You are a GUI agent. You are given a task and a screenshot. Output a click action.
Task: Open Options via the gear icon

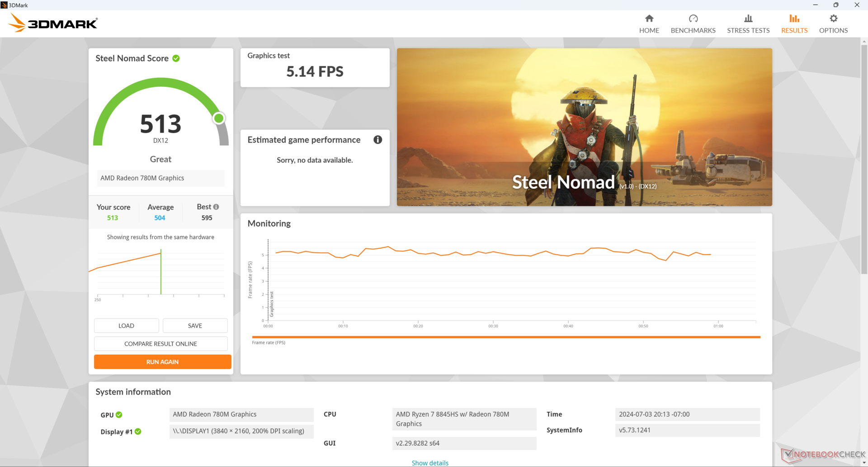(833, 19)
